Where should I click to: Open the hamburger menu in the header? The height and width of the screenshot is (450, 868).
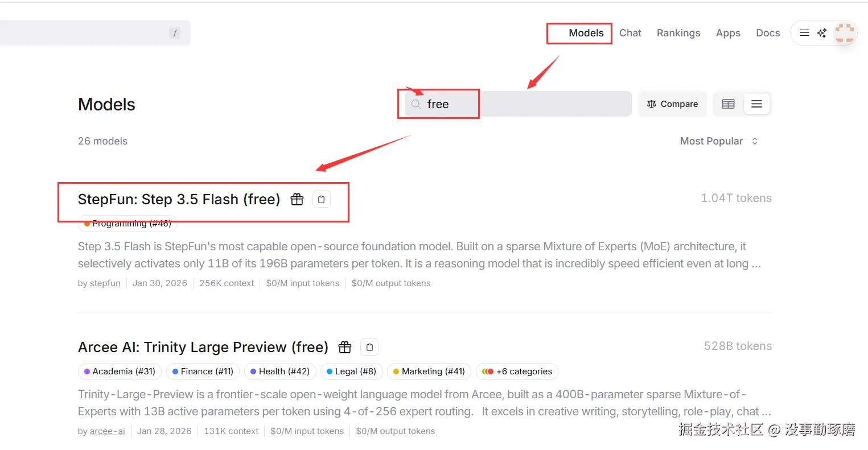pyautogui.click(x=804, y=33)
